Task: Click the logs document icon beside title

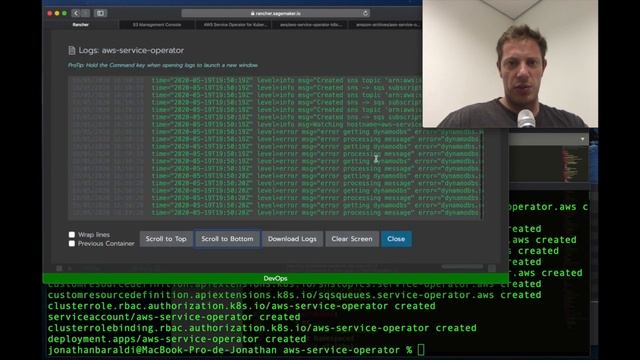Action: point(72,50)
